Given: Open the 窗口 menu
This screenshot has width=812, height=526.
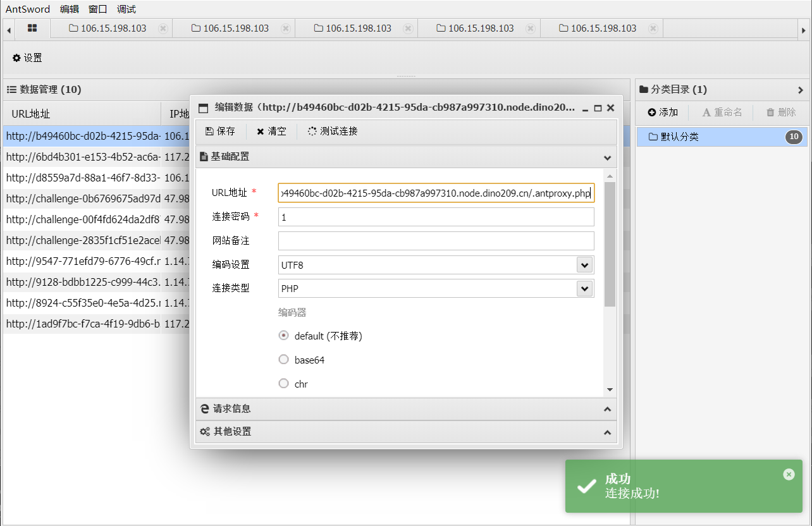Looking at the screenshot, I should (x=98, y=9).
